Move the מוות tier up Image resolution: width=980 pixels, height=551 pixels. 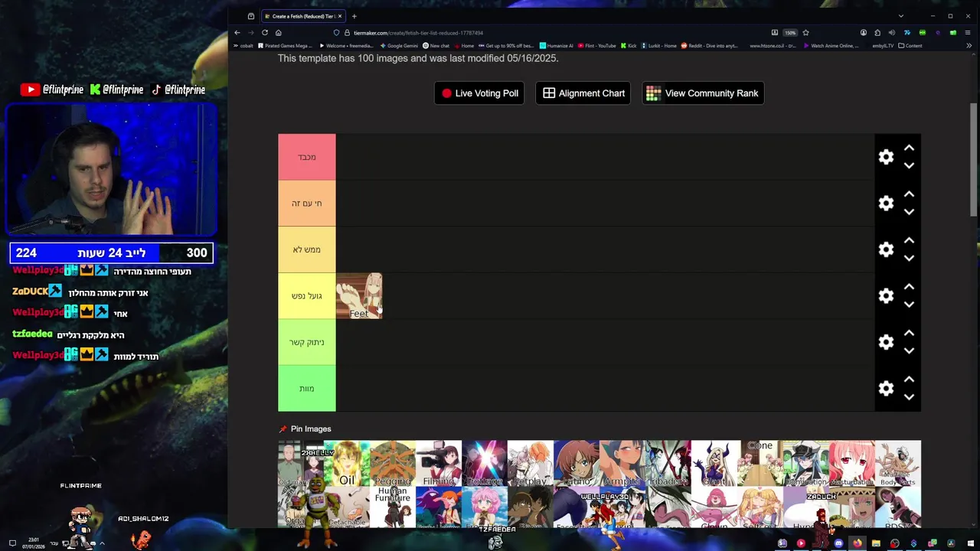click(909, 380)
